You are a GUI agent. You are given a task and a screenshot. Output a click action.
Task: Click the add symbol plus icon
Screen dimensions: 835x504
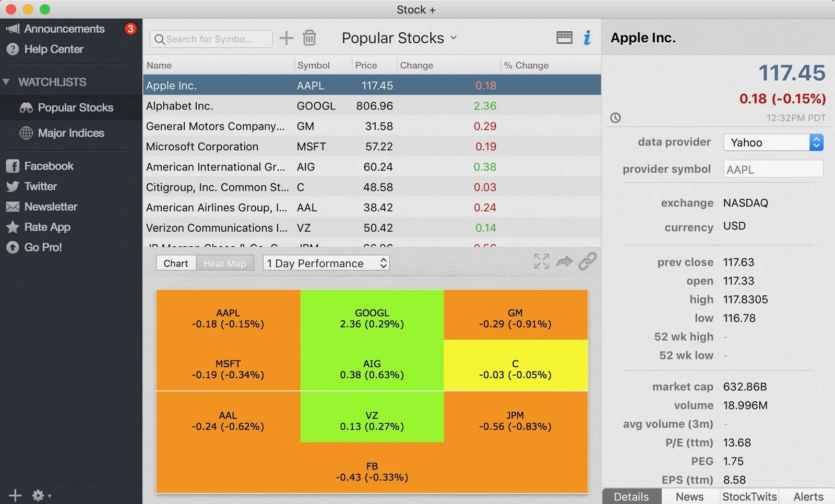point(286,38)
